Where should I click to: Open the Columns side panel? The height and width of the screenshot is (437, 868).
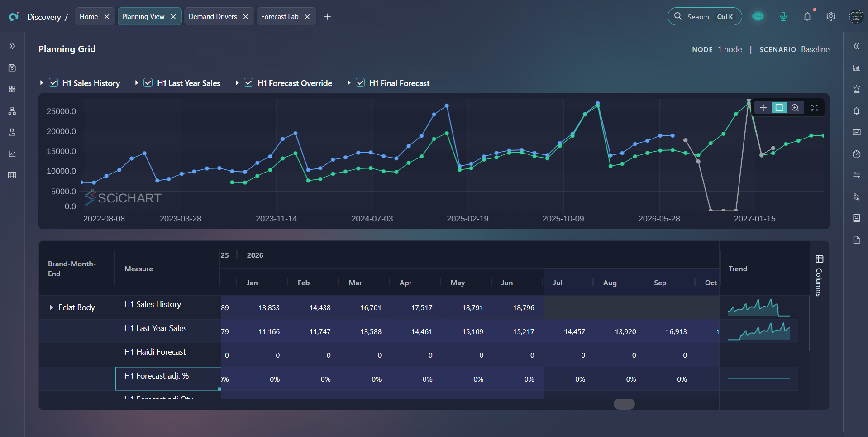(x=819, y=276)
